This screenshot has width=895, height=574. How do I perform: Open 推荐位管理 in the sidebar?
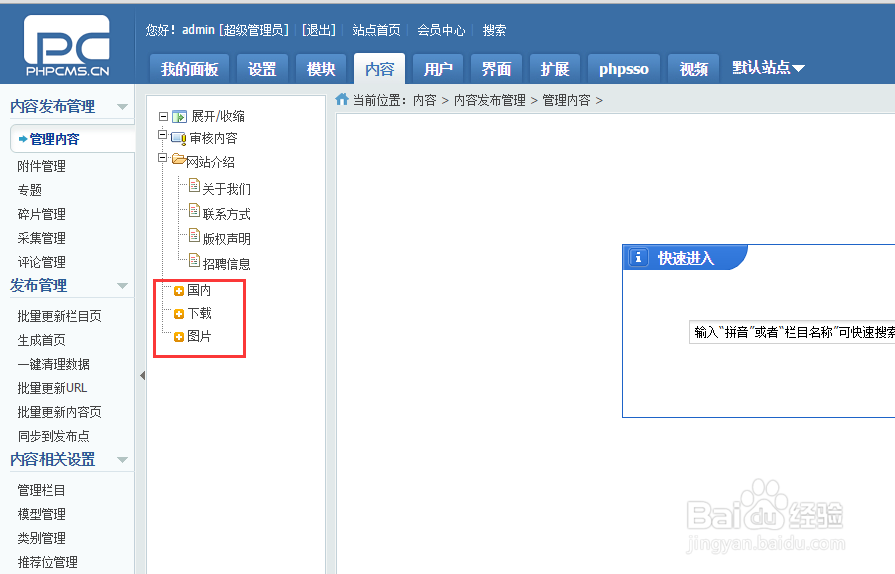pyautogui.click(x=48, y=562)
